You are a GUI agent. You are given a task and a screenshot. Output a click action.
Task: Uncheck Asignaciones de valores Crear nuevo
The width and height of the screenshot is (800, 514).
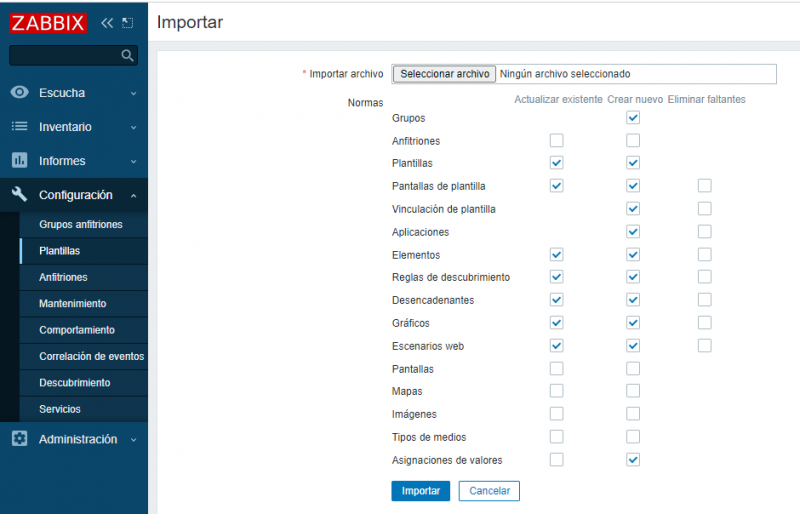[633, 460]
